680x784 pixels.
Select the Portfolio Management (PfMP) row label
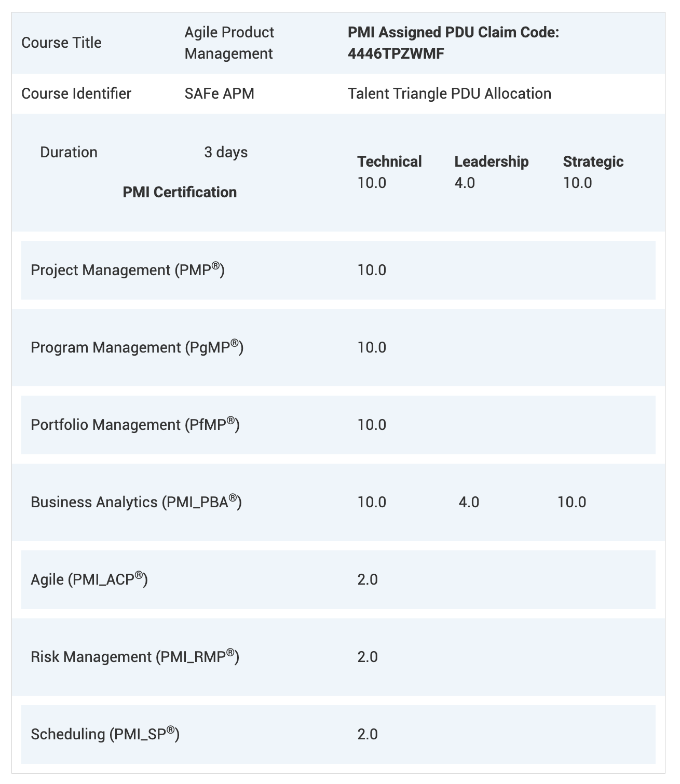pyautogui.click(x=135, y=425)
